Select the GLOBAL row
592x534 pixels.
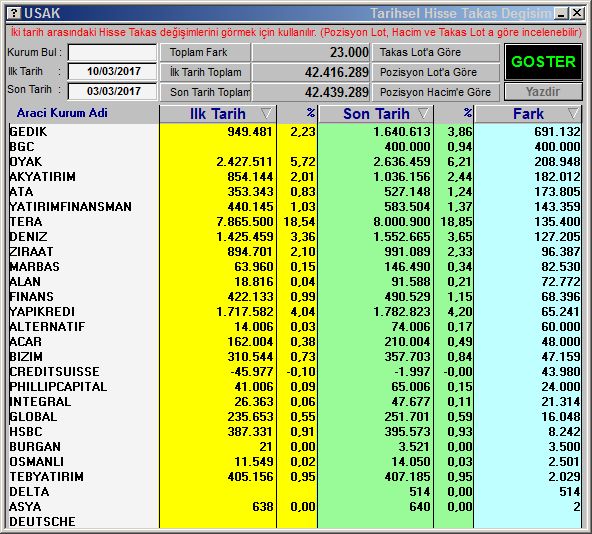[x=295, y=417]
